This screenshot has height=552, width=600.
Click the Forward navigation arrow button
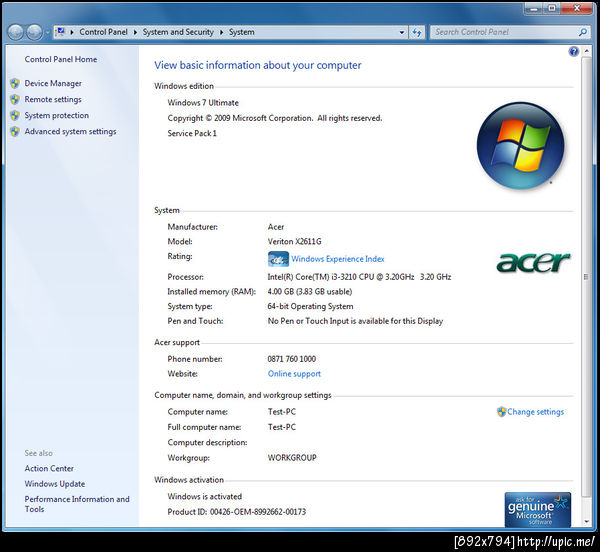[34, 32]
